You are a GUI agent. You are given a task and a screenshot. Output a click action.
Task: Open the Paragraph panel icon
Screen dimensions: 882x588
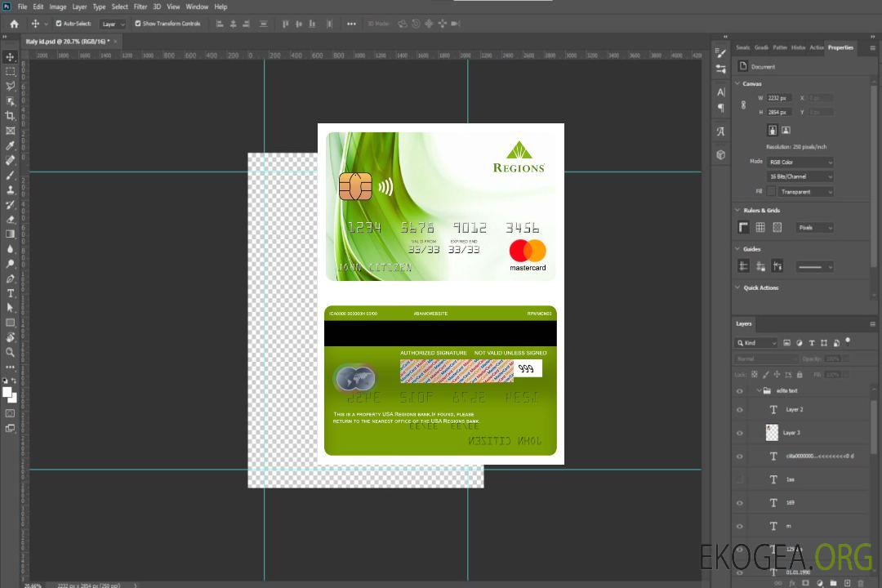pos(720,108)
